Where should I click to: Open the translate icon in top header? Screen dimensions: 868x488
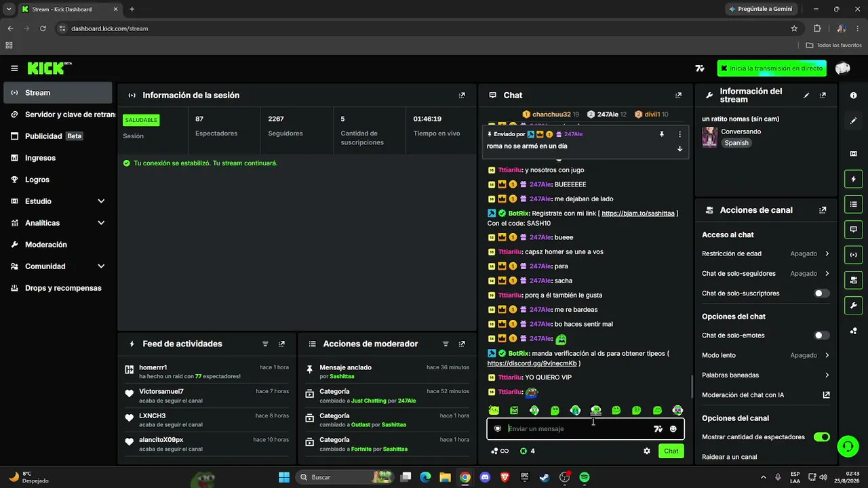coord(700,68)
